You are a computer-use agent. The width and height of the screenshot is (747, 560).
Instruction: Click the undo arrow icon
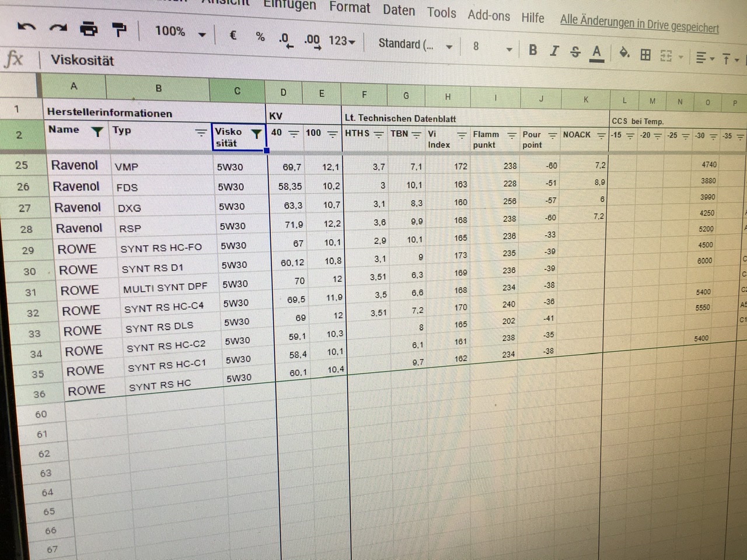pos(27,27)
